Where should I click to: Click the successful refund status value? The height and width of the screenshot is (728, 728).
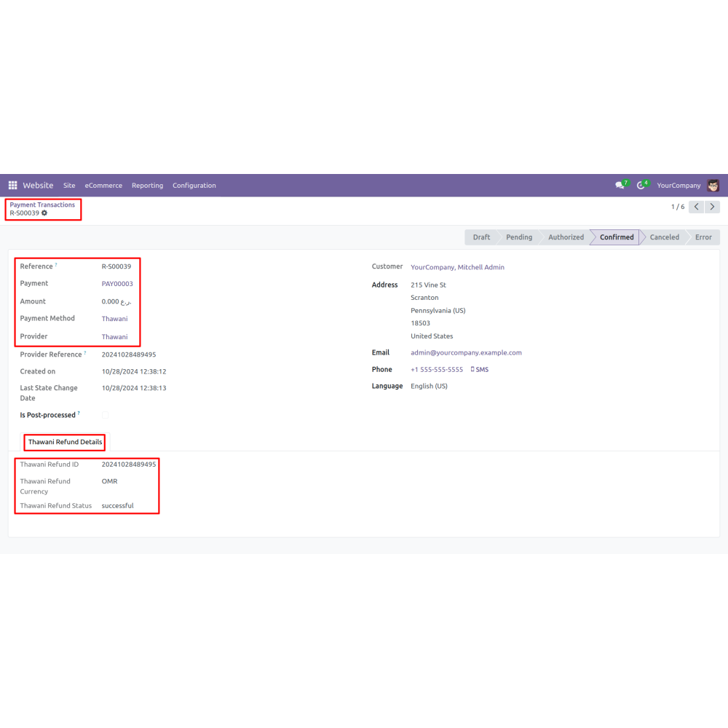point(117,506)
